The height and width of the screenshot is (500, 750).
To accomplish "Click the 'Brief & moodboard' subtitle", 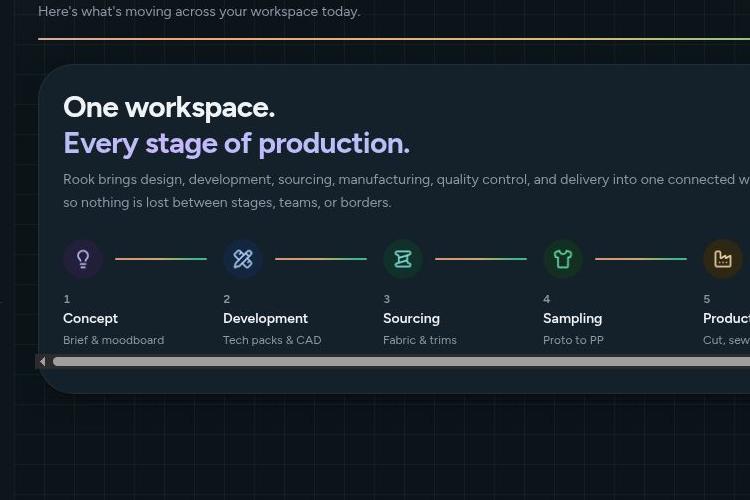I will pos(113,340).
